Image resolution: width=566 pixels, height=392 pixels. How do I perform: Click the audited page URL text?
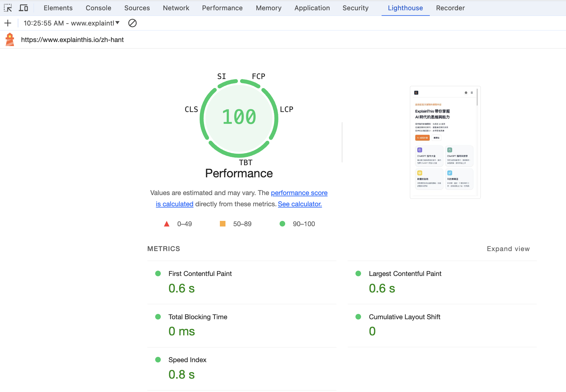point(72,40)
